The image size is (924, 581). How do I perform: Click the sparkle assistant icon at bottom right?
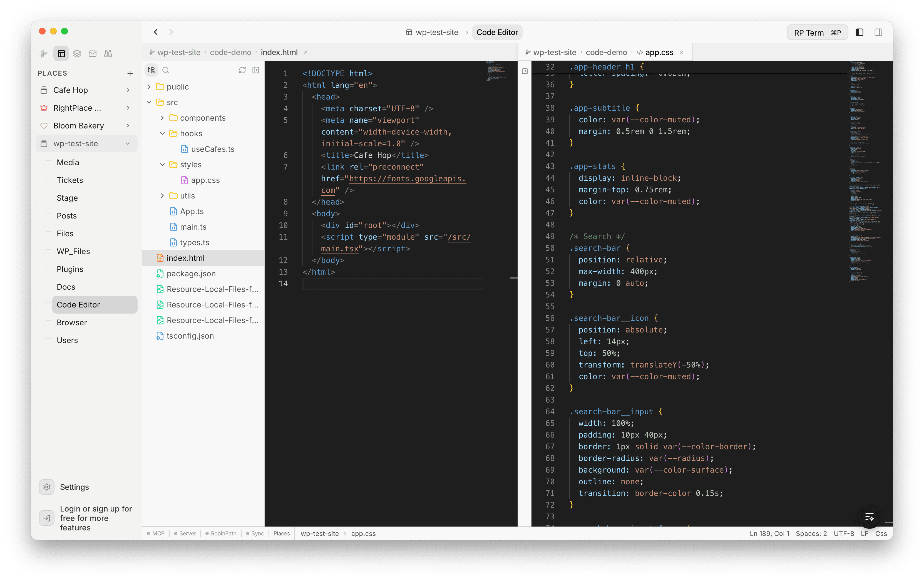tap(870, 517)
